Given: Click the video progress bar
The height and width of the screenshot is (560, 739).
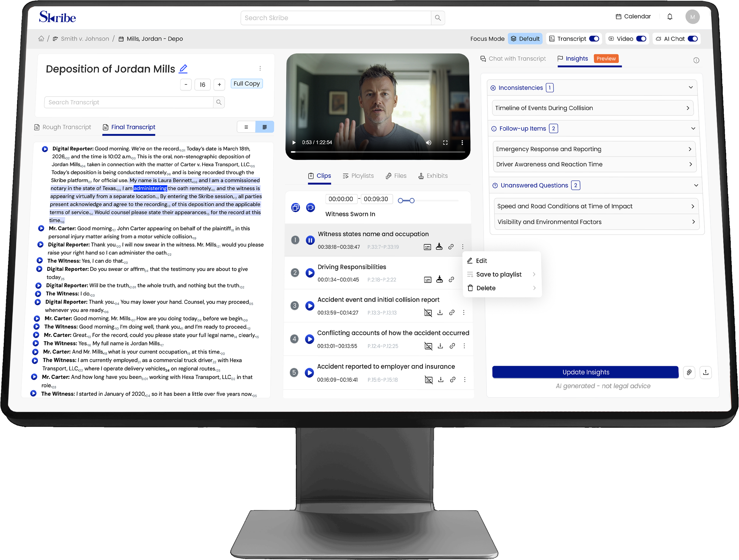Looking at the screenshot, I should tap(377, 152).
